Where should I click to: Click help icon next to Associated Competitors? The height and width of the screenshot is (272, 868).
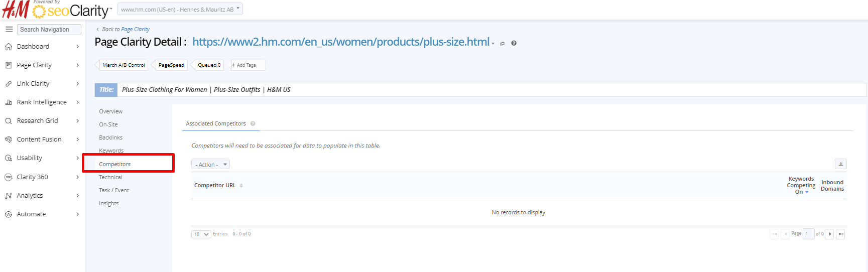click(253, 123)
